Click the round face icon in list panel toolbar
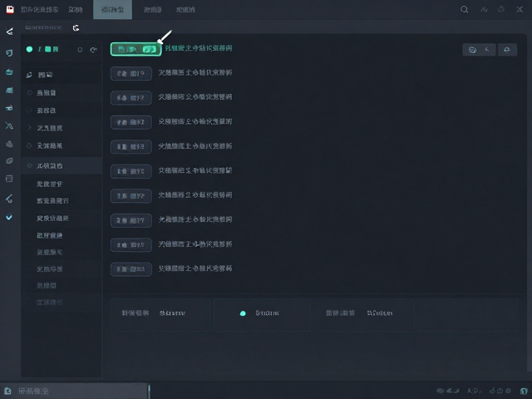The width and height of the screenshot is (532, 399). pyautogui.click(x=472, y=50)
